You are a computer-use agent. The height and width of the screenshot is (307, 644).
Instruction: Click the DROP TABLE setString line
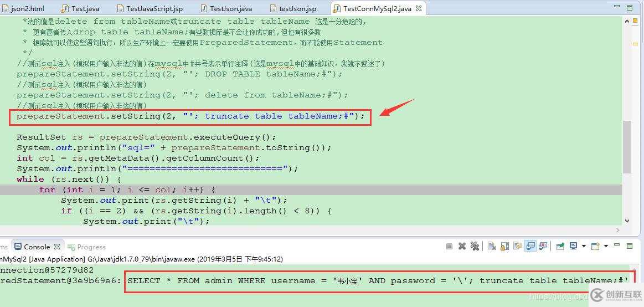[179, 74]
